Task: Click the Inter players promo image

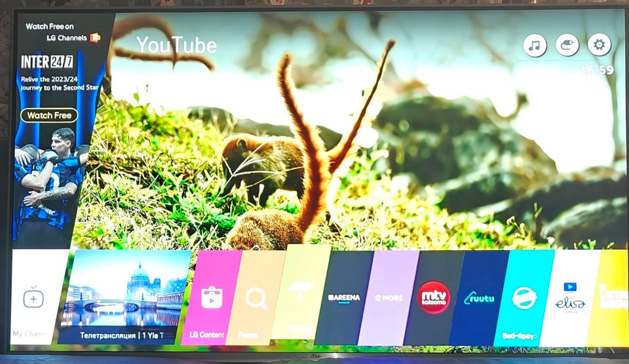Action: click(x=50, y=185)
